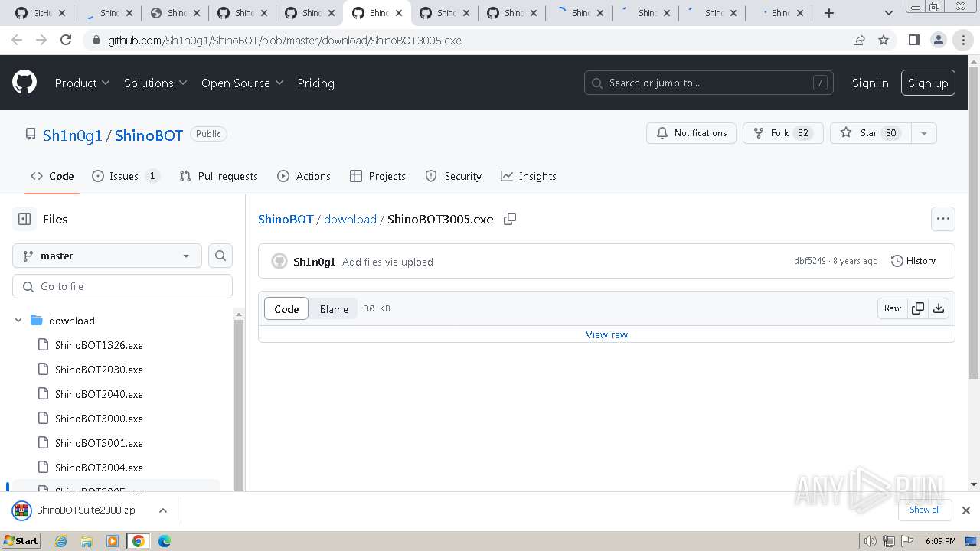The width and height of the screenshot is (980, 551).
Task: Fork the ShinoBOT repository
Action: [x=782, y=133]
